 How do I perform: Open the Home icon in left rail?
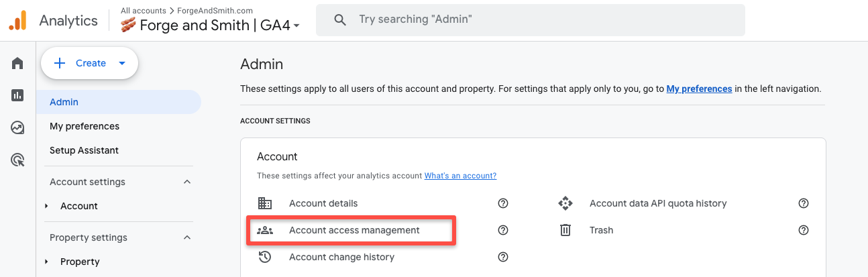click(17, 63)
